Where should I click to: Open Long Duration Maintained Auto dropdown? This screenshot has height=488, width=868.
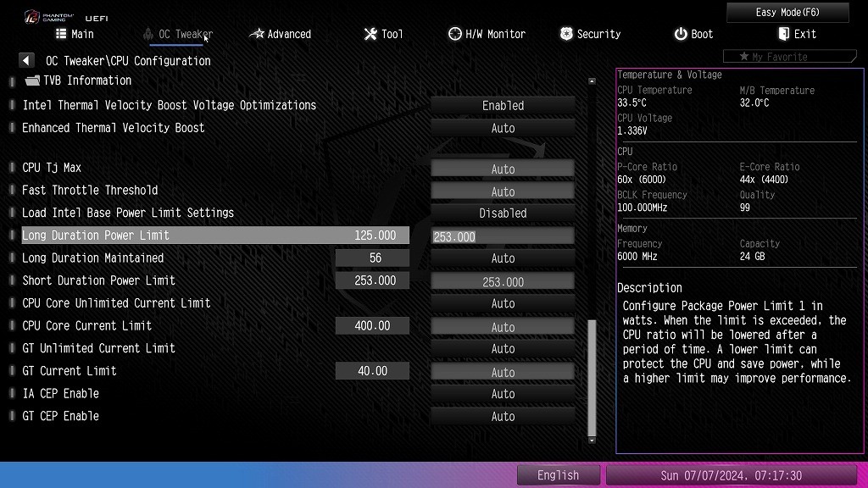(x=503, y=258)
